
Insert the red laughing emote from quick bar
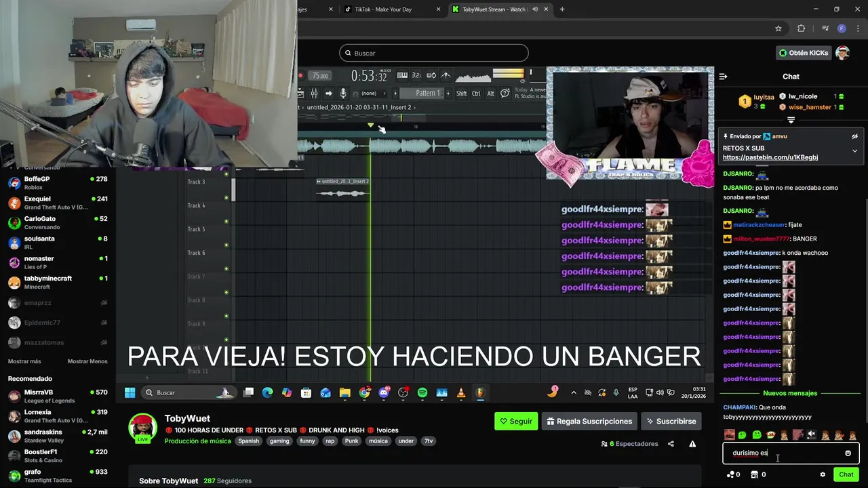click(x=770, y=434)
